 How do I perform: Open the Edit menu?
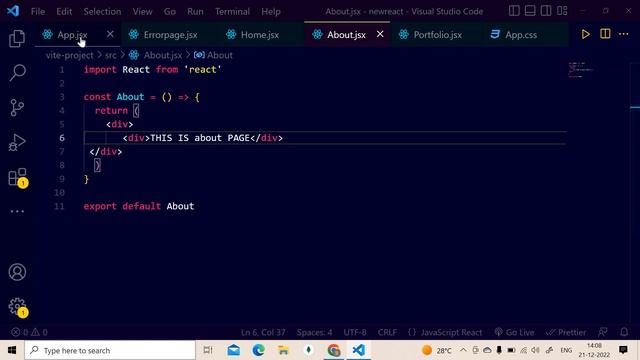(64, 11)
